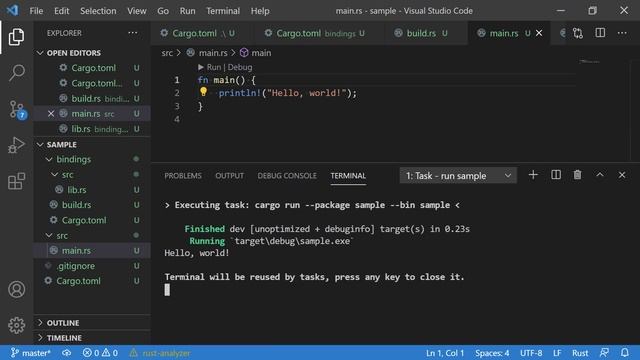Change encoding via UTF-8 status item
The height and width of the screenshot is (360, 640).
pos(531,353)
